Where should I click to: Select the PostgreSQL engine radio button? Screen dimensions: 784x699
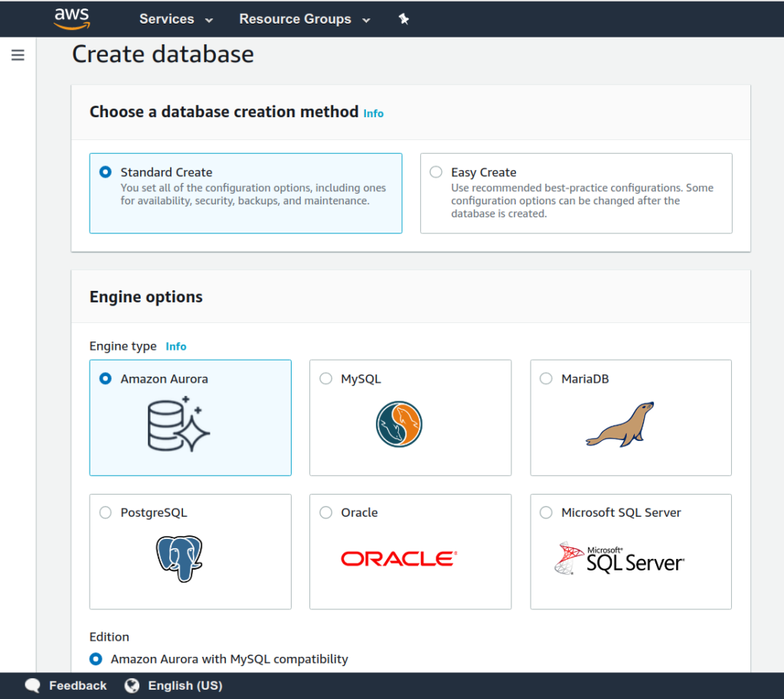pyautogui.click(x=106, y=512)
